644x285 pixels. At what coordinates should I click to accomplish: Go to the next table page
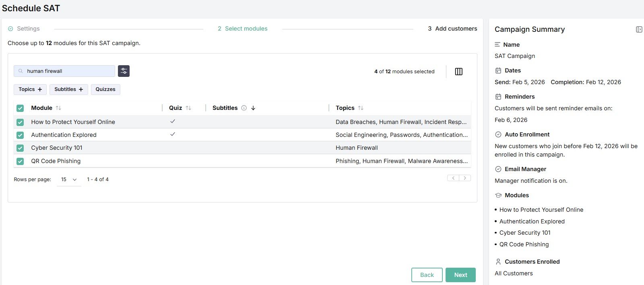coord(465,178)
